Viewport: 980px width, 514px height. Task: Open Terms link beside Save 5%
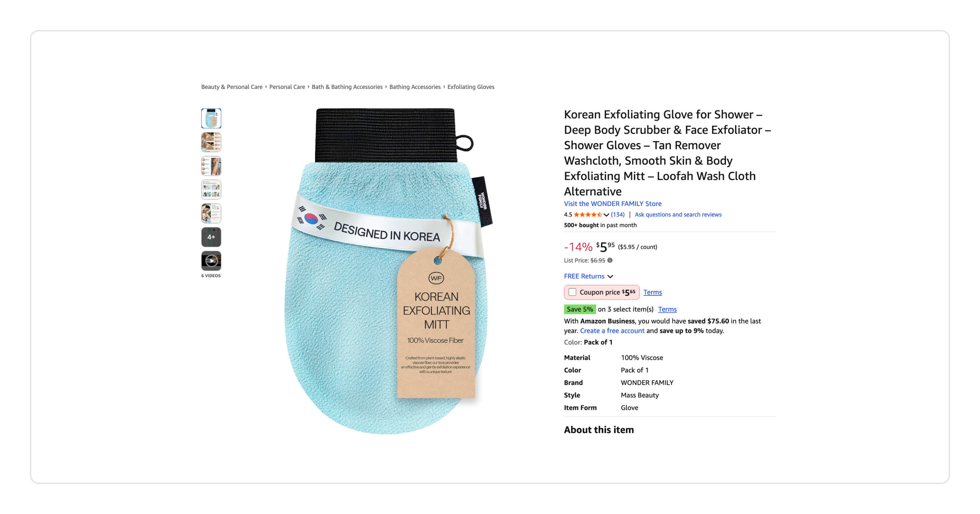pyautogui.click(x=667, y=309)
